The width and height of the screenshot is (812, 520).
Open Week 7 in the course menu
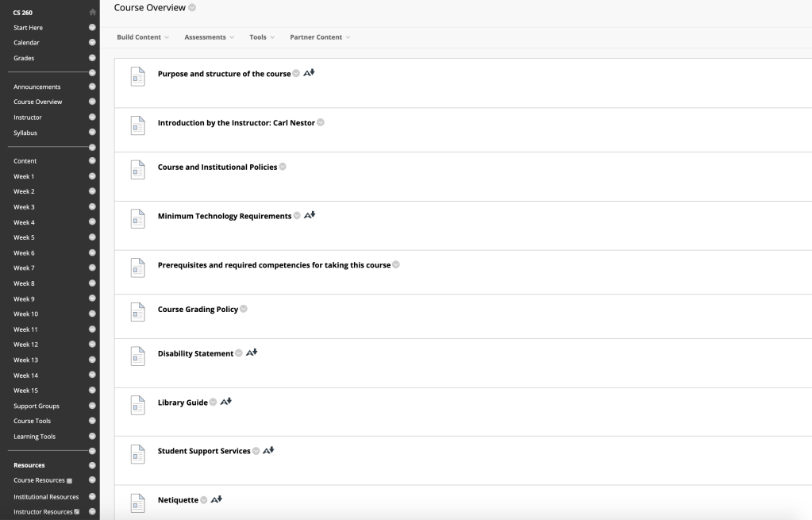click(24, 268)
